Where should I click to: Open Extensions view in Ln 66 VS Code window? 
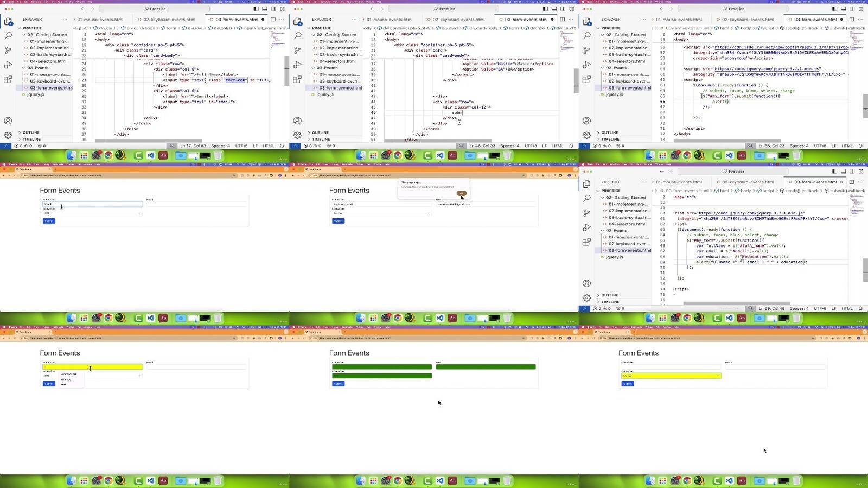click(x=586, y=79)
